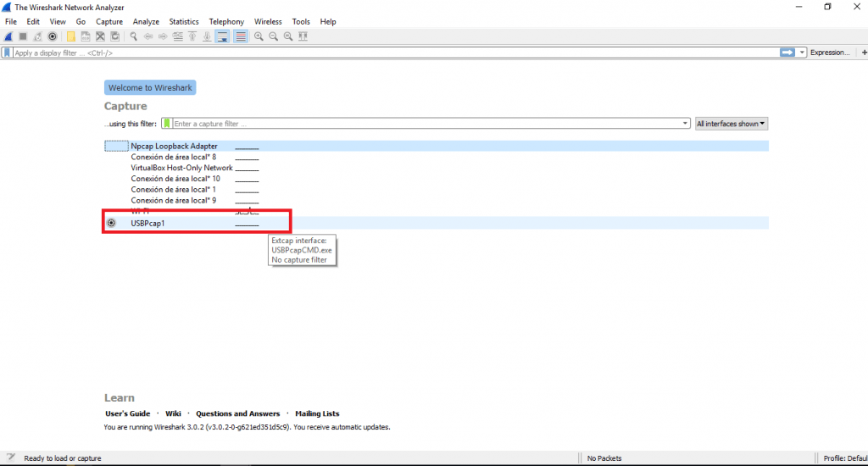Open a capture file folder icon
868x466 pixels.
[x=71, y=36]
